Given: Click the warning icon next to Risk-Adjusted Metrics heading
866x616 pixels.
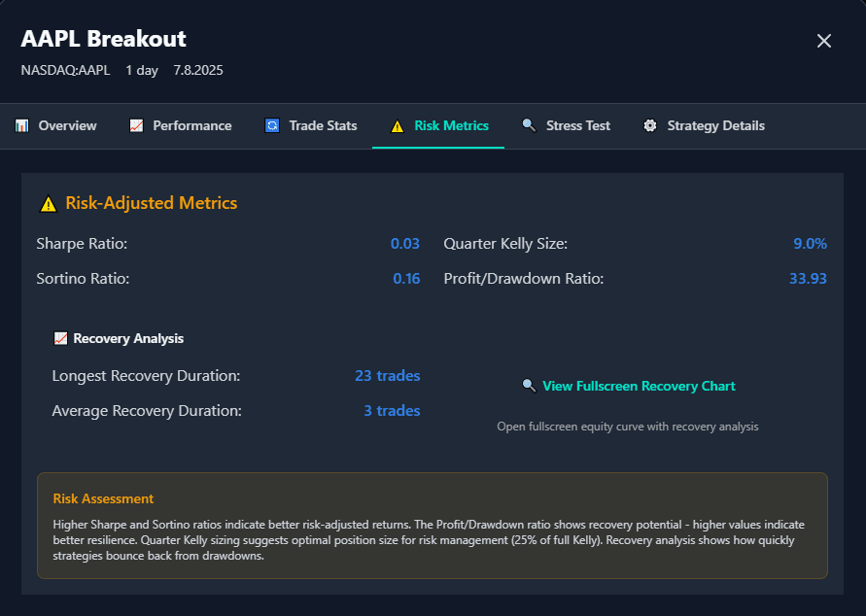Looking at the screenshot, I should (48, 204).
